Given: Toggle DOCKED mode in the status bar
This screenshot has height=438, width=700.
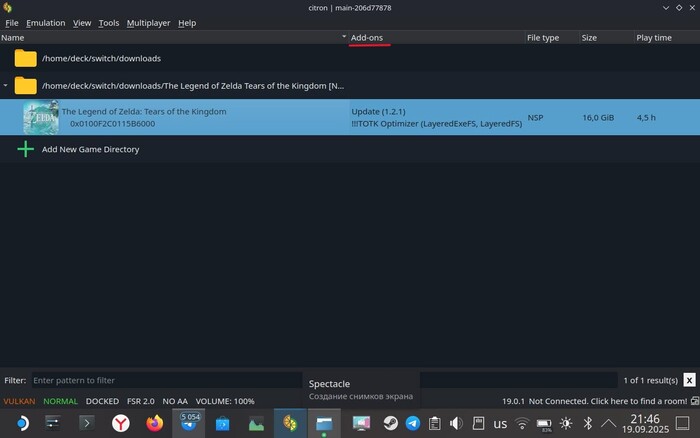Looking at the screenshot, I should click(102, 401).
